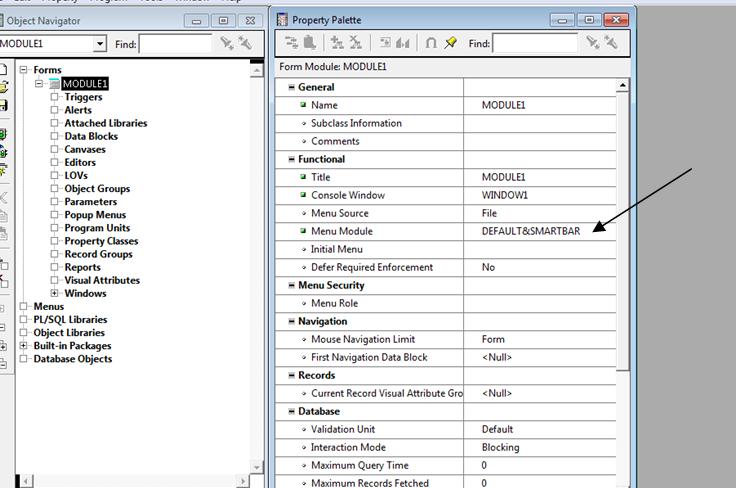Click the Find field in Property Palette
Screen dimensions: 736x488
point(534,43)
